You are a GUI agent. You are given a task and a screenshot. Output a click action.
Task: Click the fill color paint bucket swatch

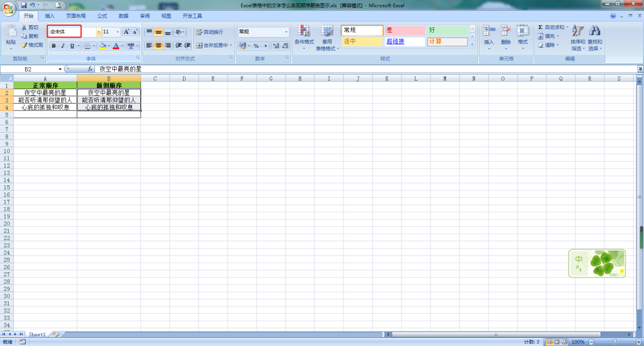point(102,46)
